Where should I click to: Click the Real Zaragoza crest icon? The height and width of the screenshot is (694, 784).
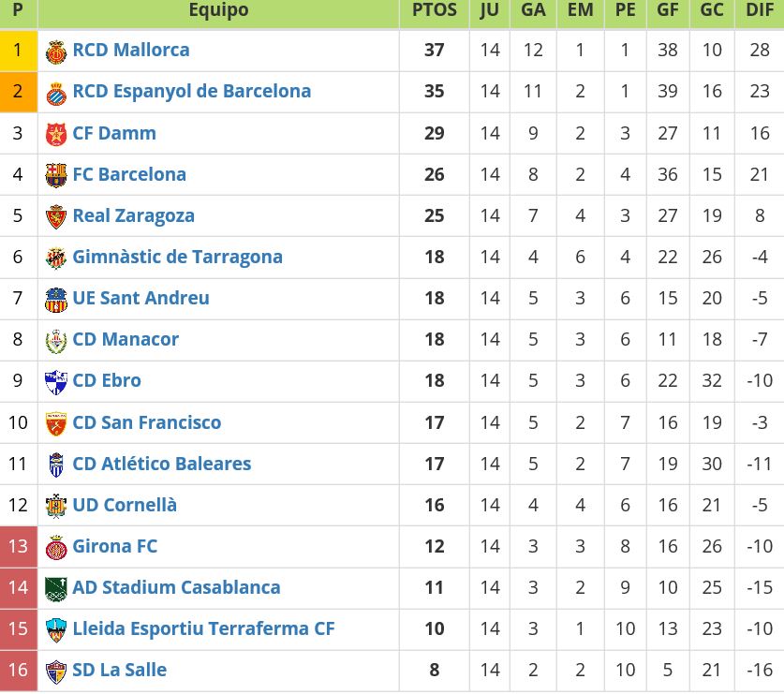pyautogui.click(x=56, y=216)
